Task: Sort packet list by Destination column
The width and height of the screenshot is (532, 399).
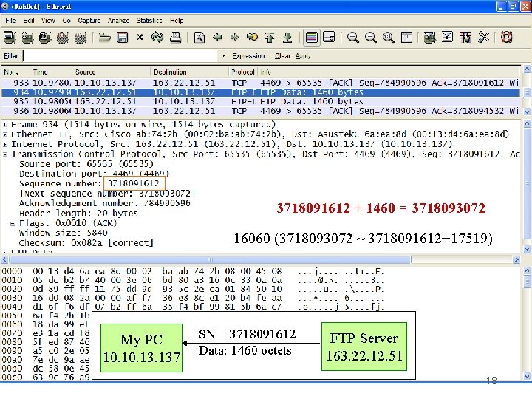Action: [x=189, y=72]
